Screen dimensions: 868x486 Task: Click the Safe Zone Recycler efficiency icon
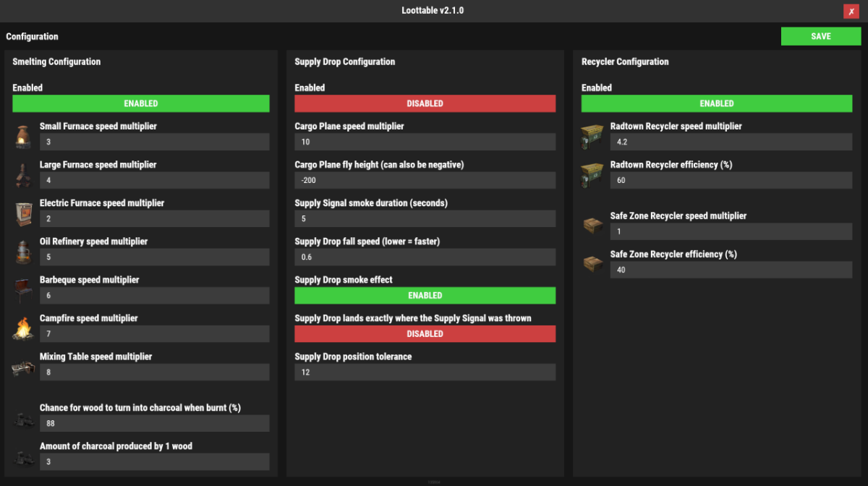pos(592,264)
